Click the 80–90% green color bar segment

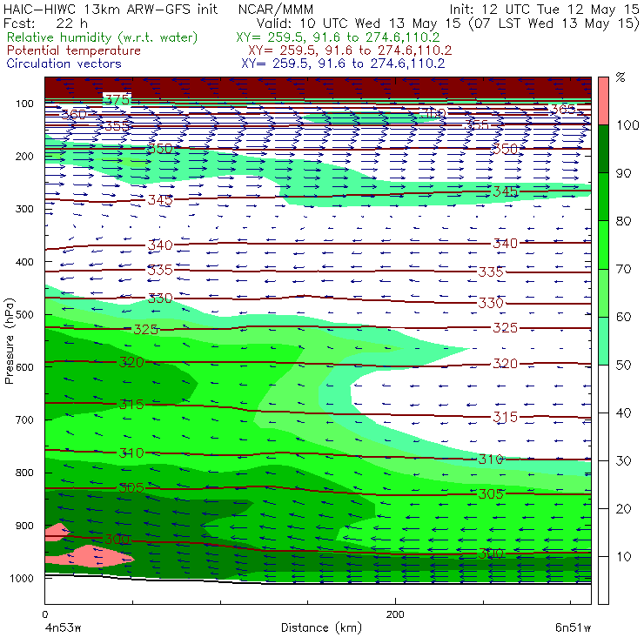[603, 197]
